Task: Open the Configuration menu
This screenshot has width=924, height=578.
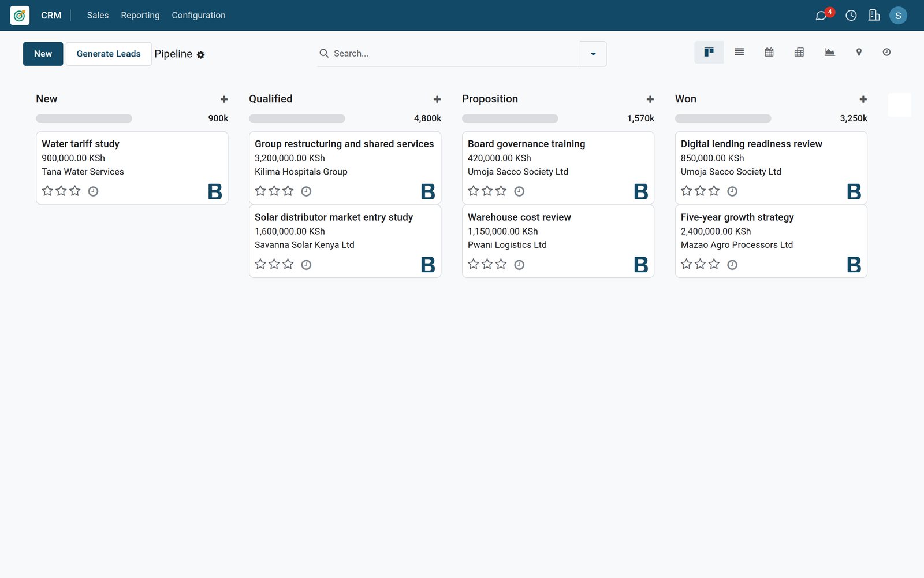Action: point(199,16)
